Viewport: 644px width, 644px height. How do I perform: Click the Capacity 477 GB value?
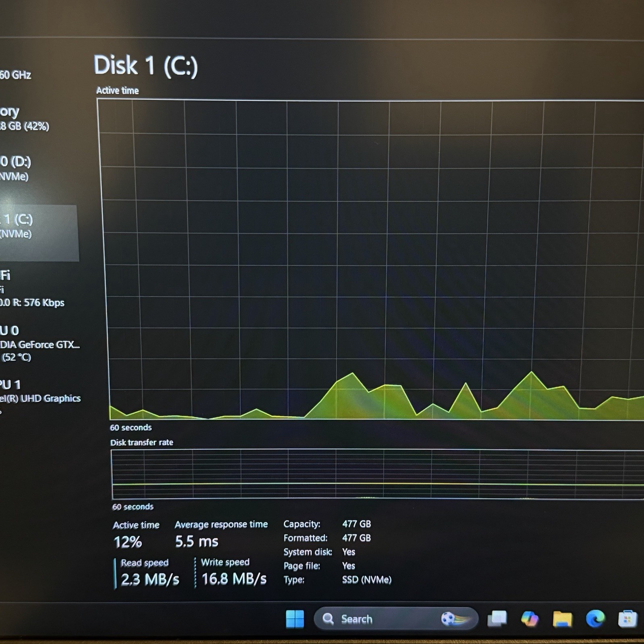pos(357,524)
